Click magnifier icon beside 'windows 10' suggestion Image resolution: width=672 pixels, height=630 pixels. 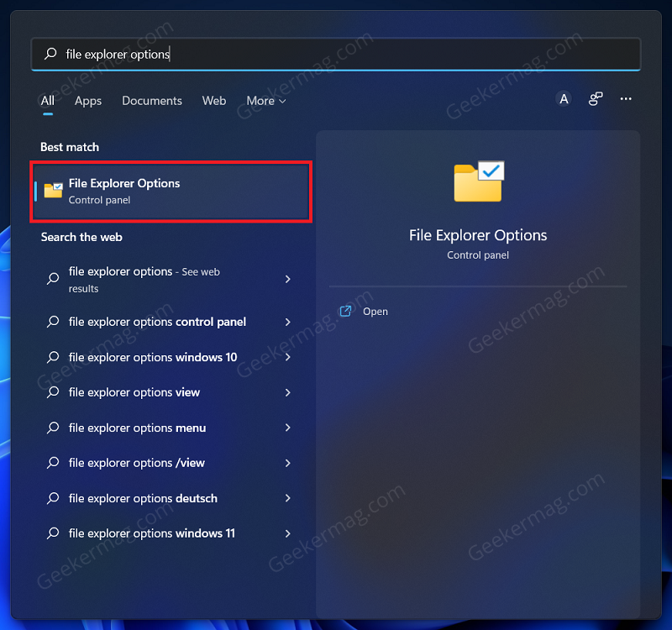(x=53, y=357)
